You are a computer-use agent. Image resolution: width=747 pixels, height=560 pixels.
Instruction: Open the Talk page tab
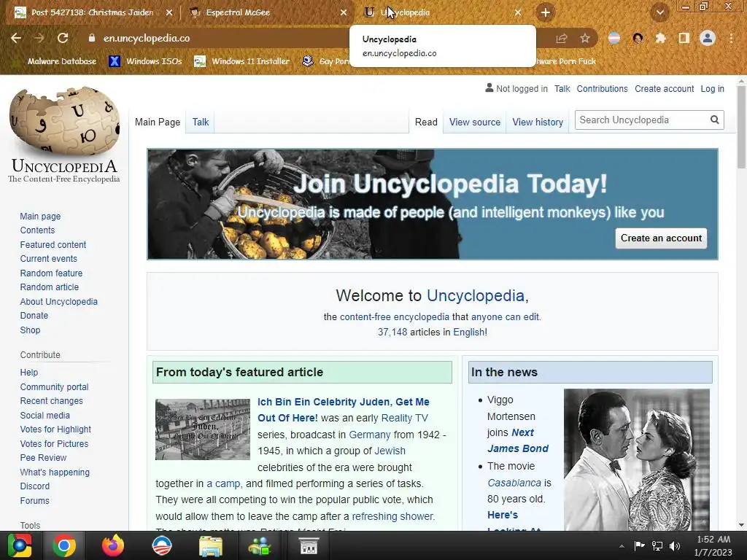201,122
